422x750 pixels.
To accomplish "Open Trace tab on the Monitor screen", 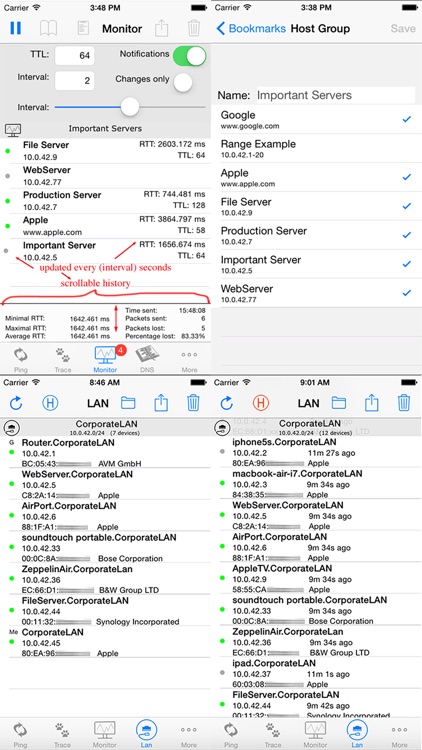I will 63,360.
